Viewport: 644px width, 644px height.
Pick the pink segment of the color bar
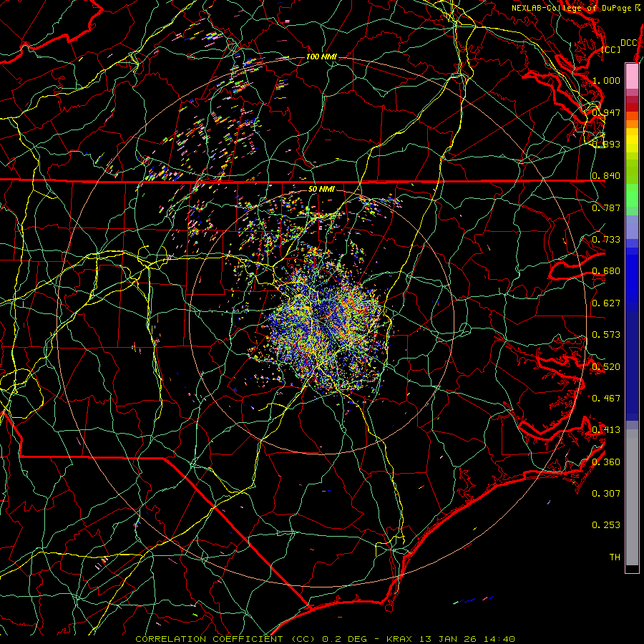click(x=632, y=77)
